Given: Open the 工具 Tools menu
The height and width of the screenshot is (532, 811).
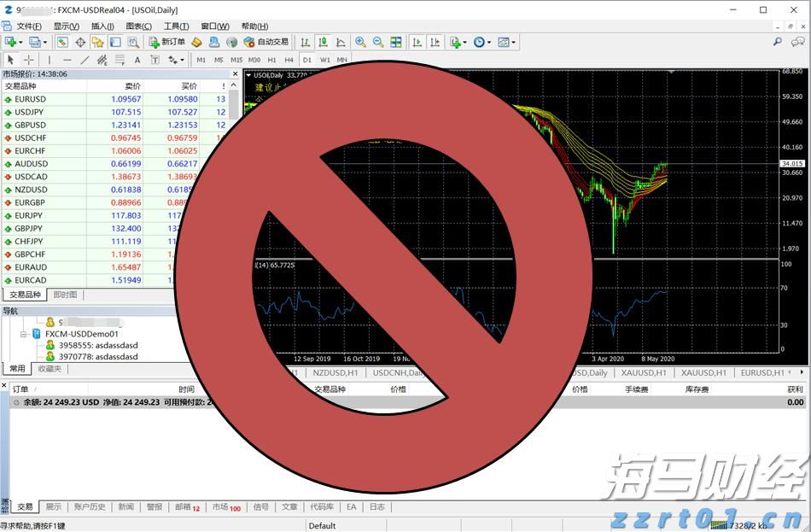Looking at the screenshot, I should [175, 26].
